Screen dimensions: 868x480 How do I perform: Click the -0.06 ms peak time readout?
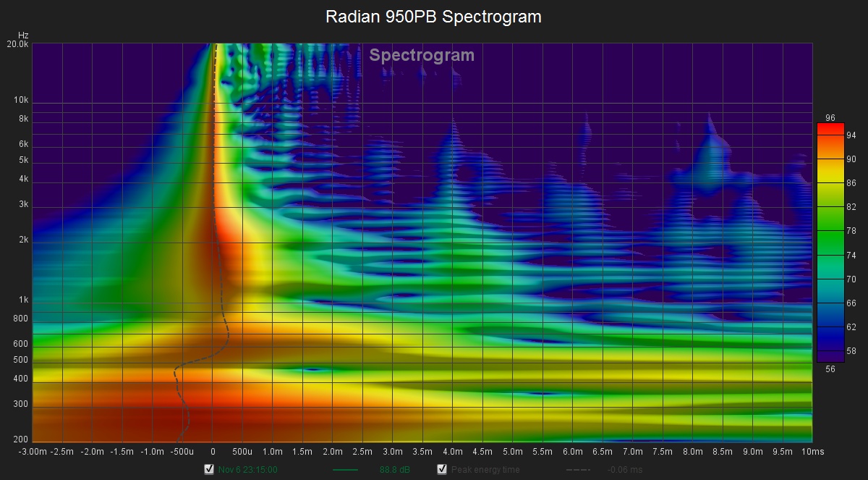626,470
